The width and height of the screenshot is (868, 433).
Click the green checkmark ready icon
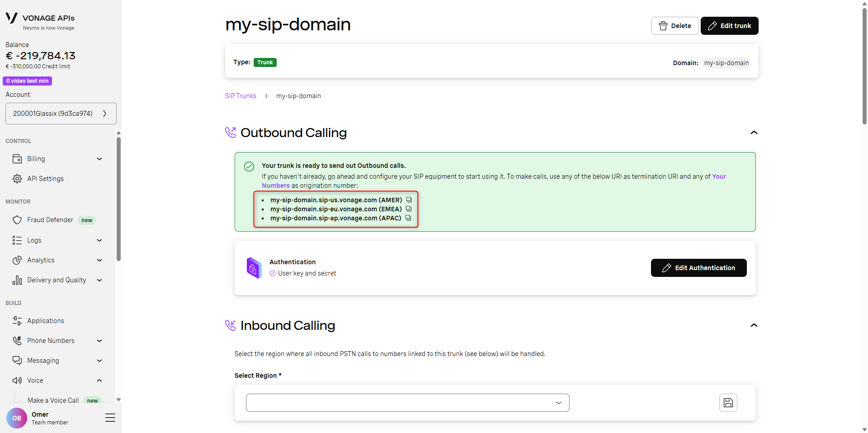click(x=249, y=167)
